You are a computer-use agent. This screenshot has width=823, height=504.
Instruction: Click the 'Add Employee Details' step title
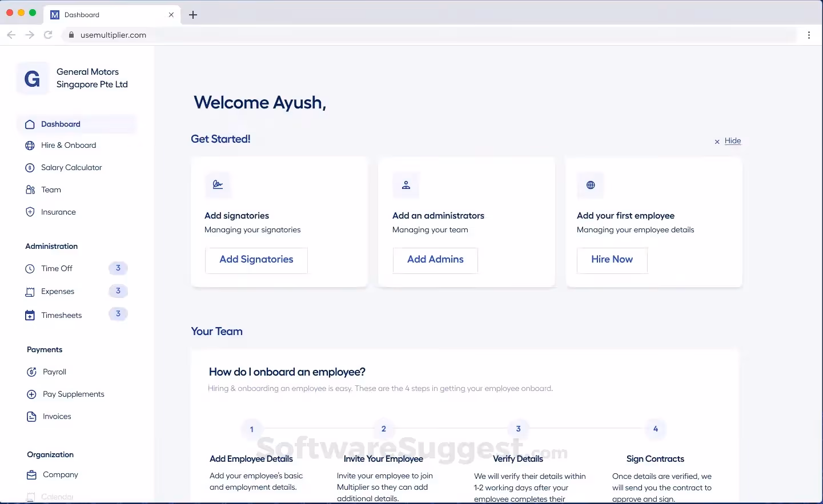pyautogui.click(x=251, y=459)
